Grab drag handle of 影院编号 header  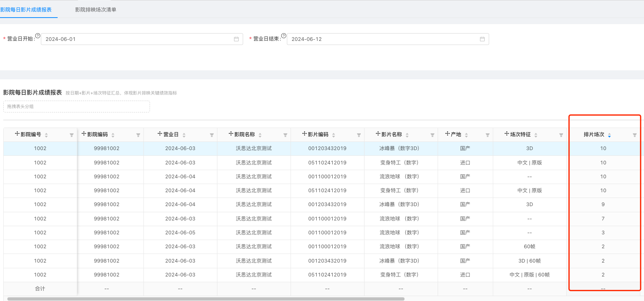click(x=17, y=134)
